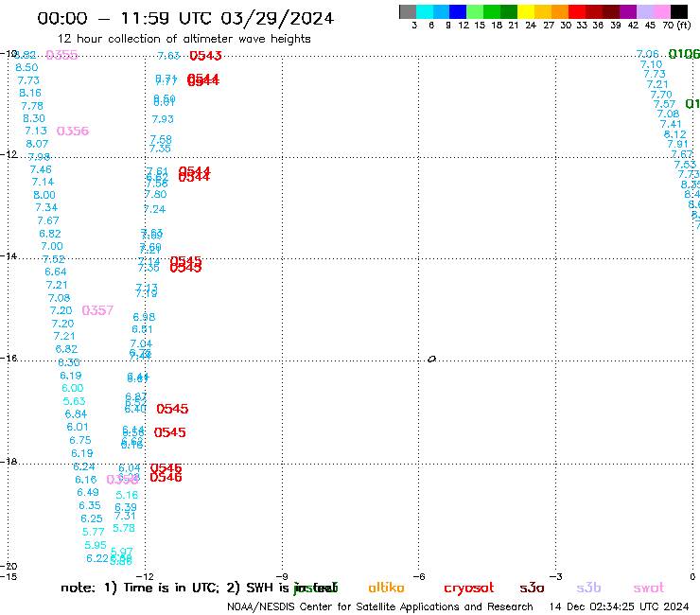Click the wave height value '8.07'
This screenshot has width=700, height=615.
click(37, 144)
